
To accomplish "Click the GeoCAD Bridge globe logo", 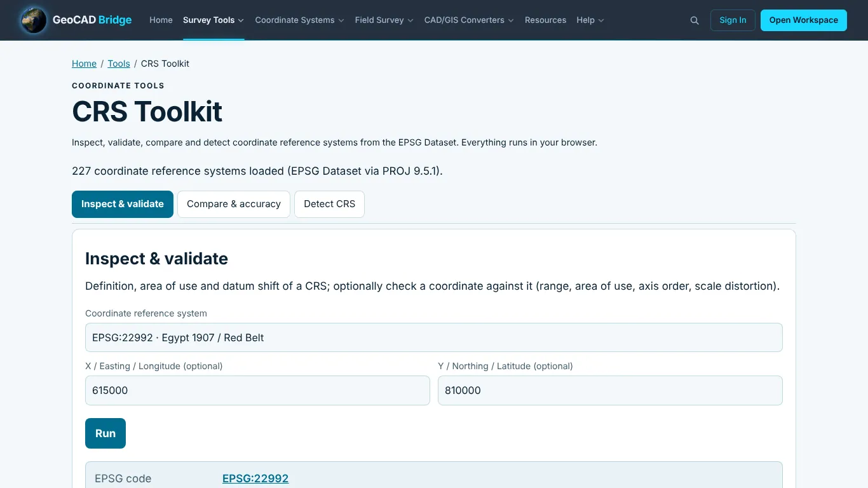I will pos(33,20).
